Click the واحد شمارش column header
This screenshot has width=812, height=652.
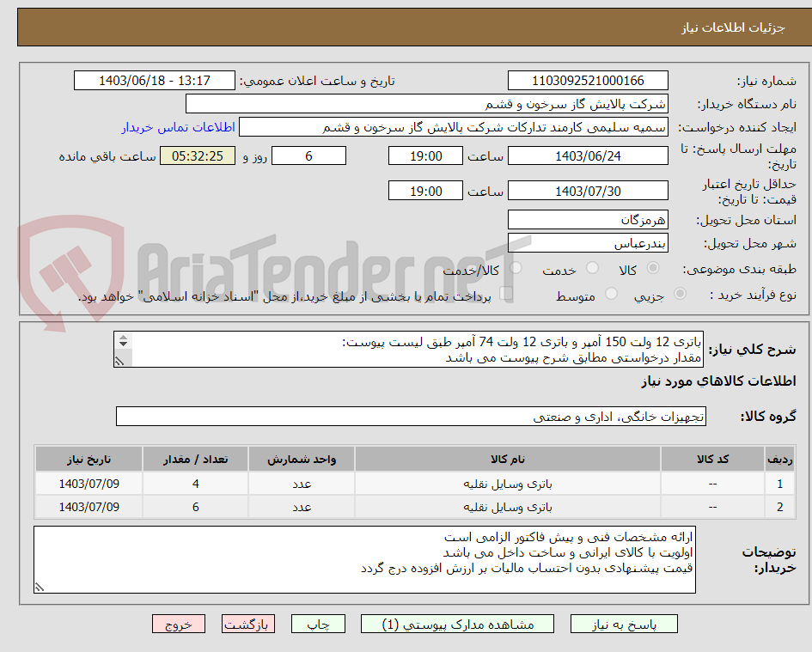302,460
